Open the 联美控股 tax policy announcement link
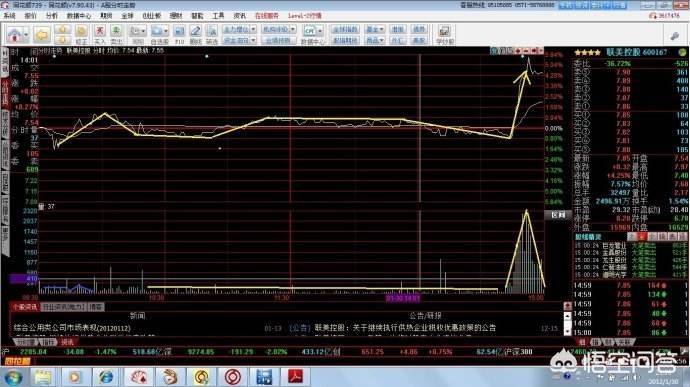Viewport: 690px width, 387px height. coord(405,328)
